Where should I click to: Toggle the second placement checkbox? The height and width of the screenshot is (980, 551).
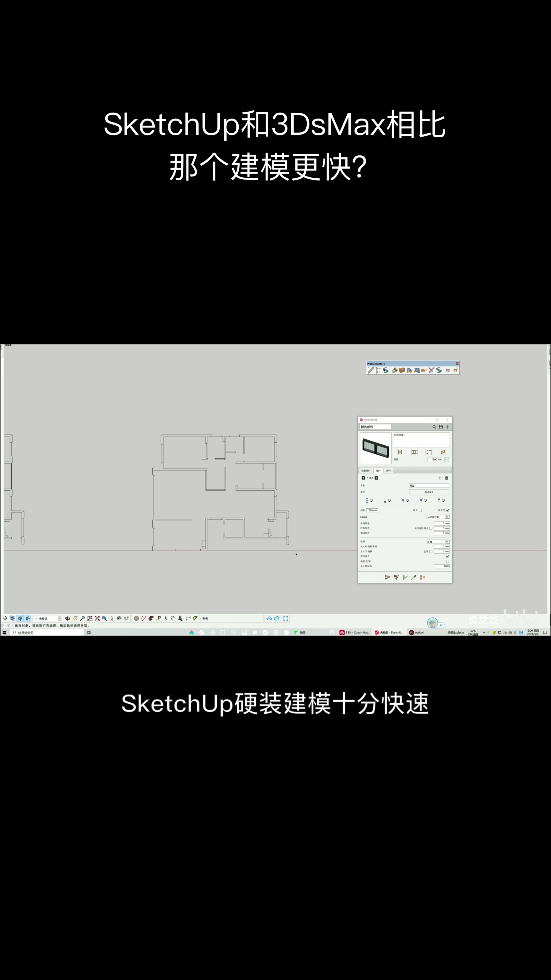pyautogui.click(x=390, y=501)
